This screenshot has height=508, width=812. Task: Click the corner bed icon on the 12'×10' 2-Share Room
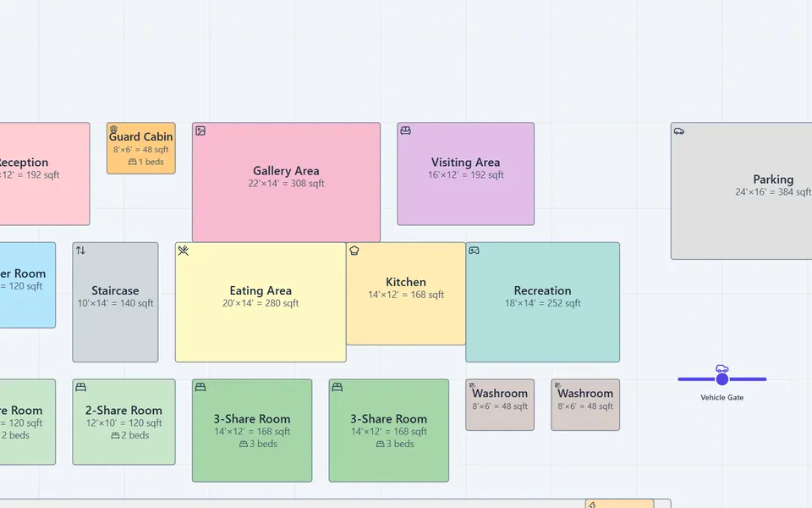(81, 387)
